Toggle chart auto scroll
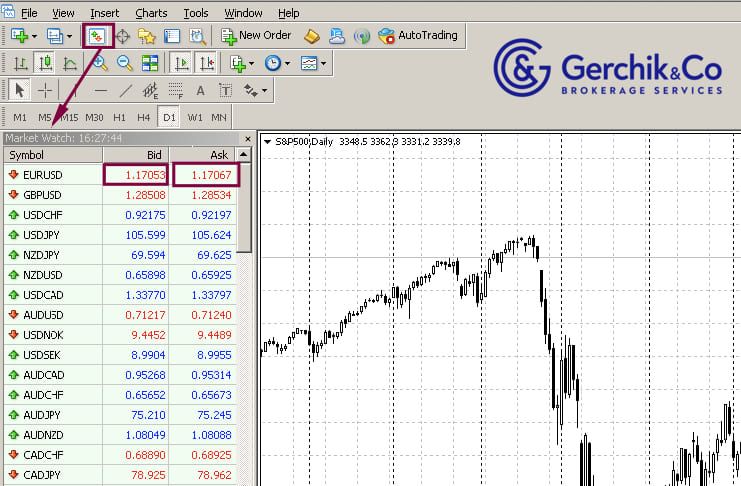Viewport: 741px width, 486px height. coord(181,63)
